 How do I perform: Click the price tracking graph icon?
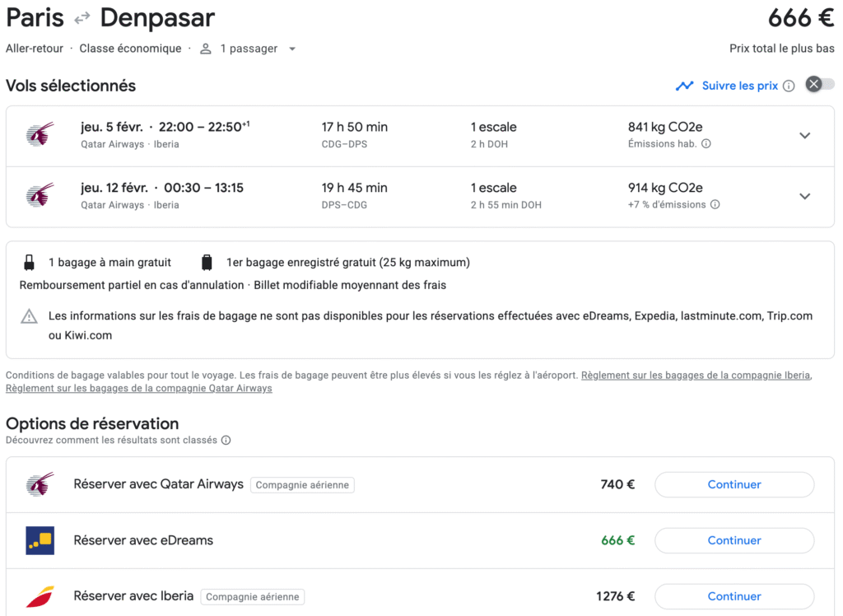pos(684,86)
